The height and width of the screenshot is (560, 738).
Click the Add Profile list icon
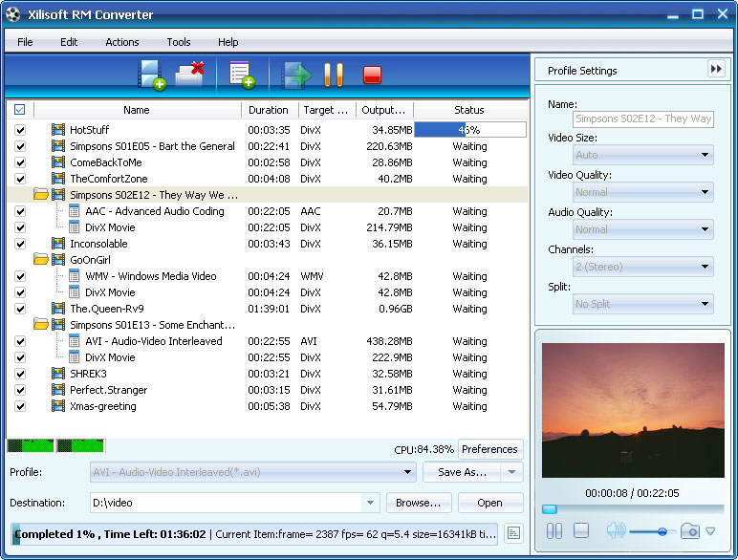[x=242, y=75]
